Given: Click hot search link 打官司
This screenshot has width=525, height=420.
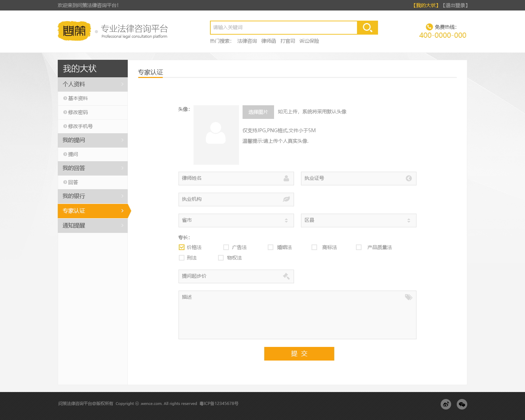Looking at the screenshot, I should 288,41.
